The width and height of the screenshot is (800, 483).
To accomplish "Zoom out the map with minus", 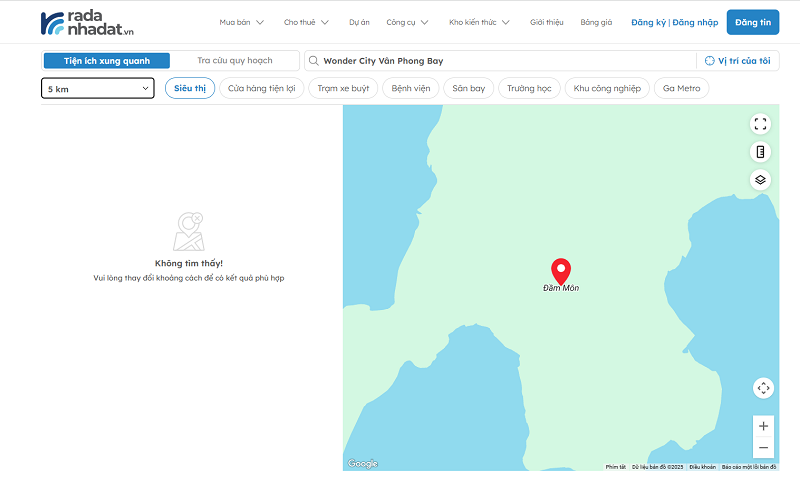I will pos(763,448).
